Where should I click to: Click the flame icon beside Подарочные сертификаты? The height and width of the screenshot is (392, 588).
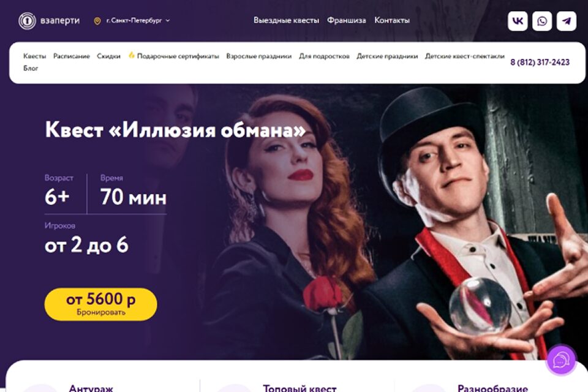tap(132, 55)
